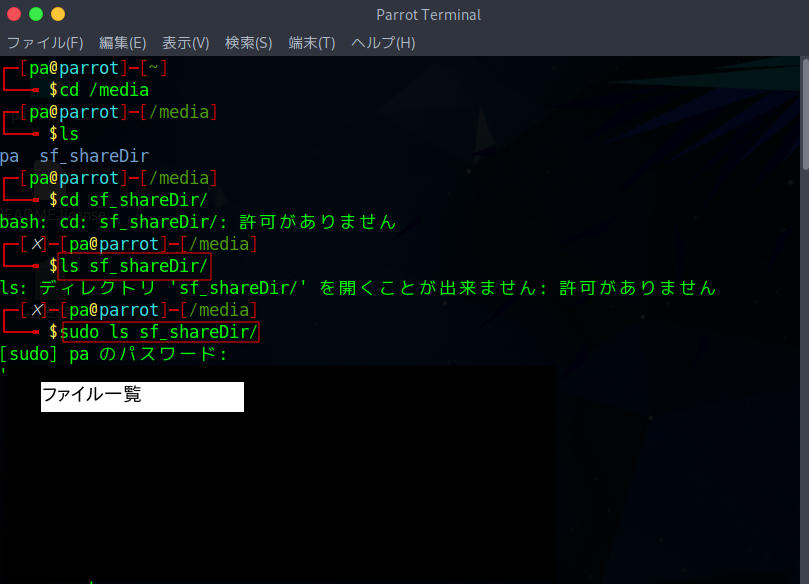The height and width of the screenshot is (584, 809).
Task: Click the yellow window button
Action: [58, 14]
